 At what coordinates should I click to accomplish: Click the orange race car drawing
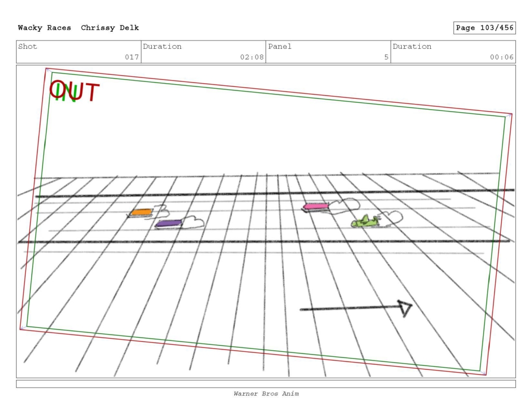tap(141, 212)
